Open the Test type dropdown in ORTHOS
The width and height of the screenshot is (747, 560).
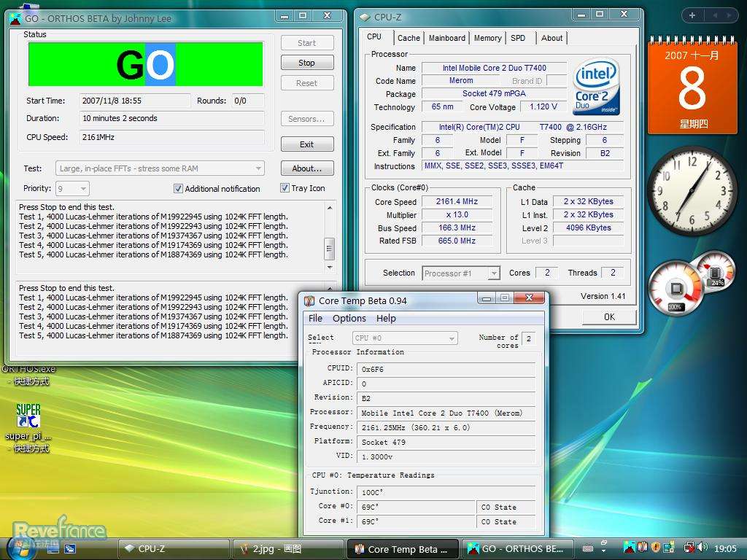160,168
